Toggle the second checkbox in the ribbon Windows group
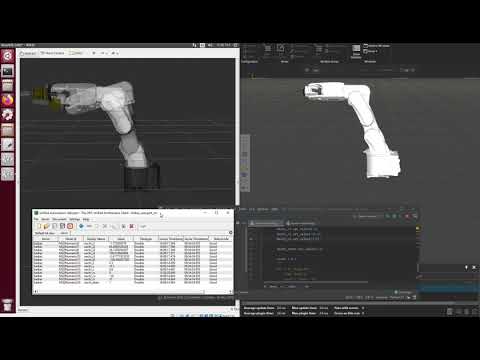 (366, 51)
